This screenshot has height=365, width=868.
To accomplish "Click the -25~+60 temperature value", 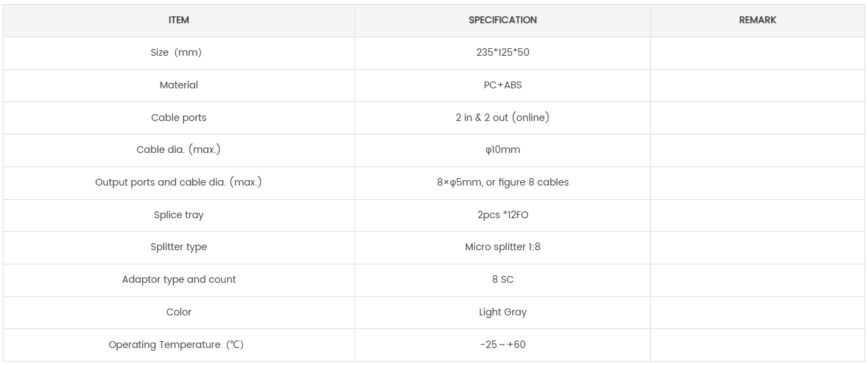I will (503, 345).
